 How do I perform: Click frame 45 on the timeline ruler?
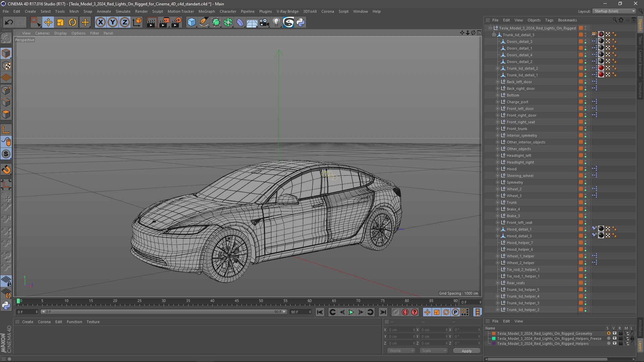click(236, 301)
